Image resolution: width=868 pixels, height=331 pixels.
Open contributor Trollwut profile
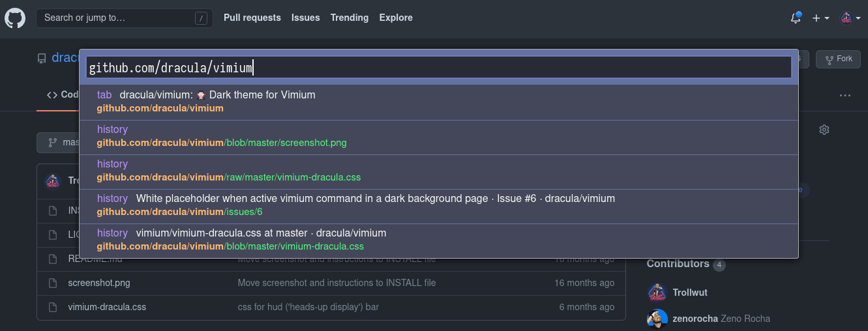tap(690, 293)
